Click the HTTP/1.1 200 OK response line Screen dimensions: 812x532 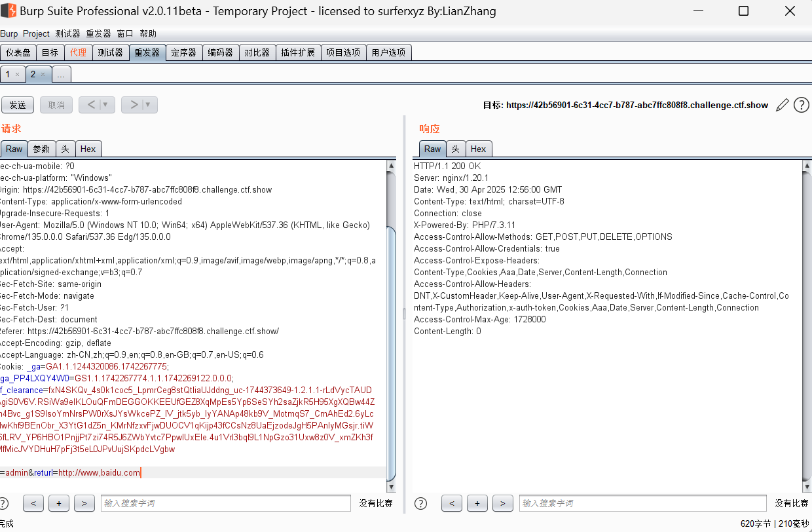(x=447, y=166)
